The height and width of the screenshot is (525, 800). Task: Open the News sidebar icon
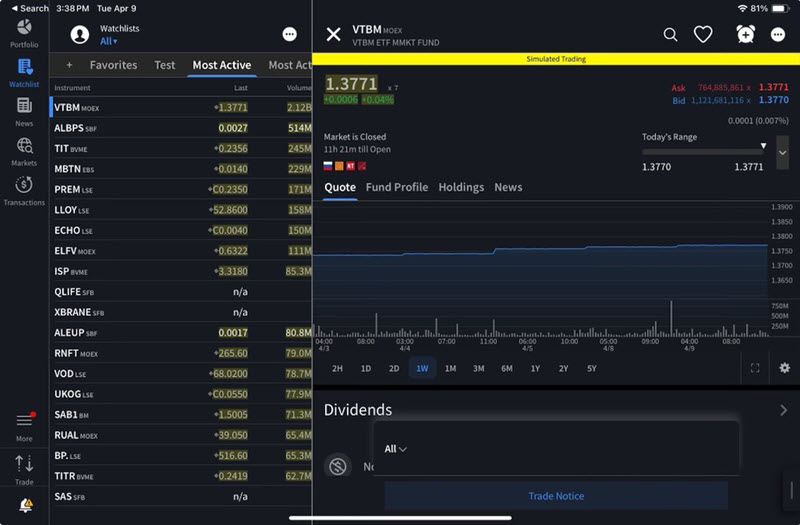[24, 112]
